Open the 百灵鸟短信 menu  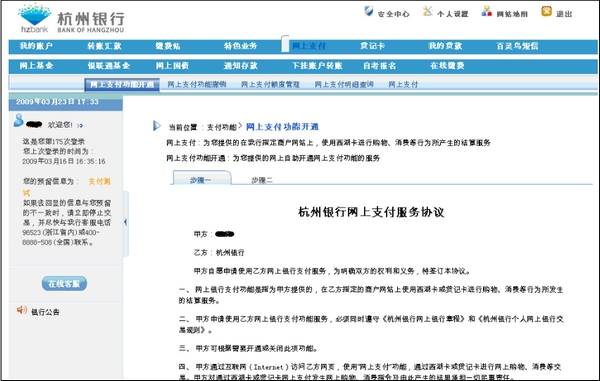pyautogui.click(x=517, y=46)
